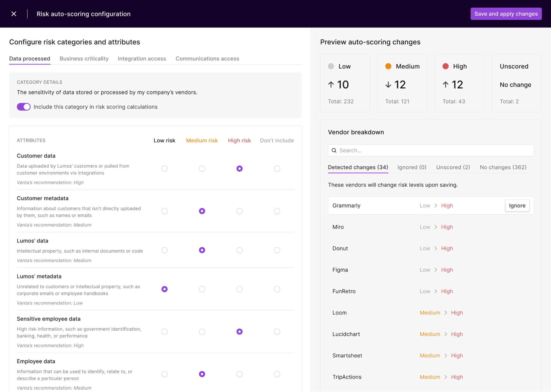Ignore the Grammarly risk change

point(517,205)
